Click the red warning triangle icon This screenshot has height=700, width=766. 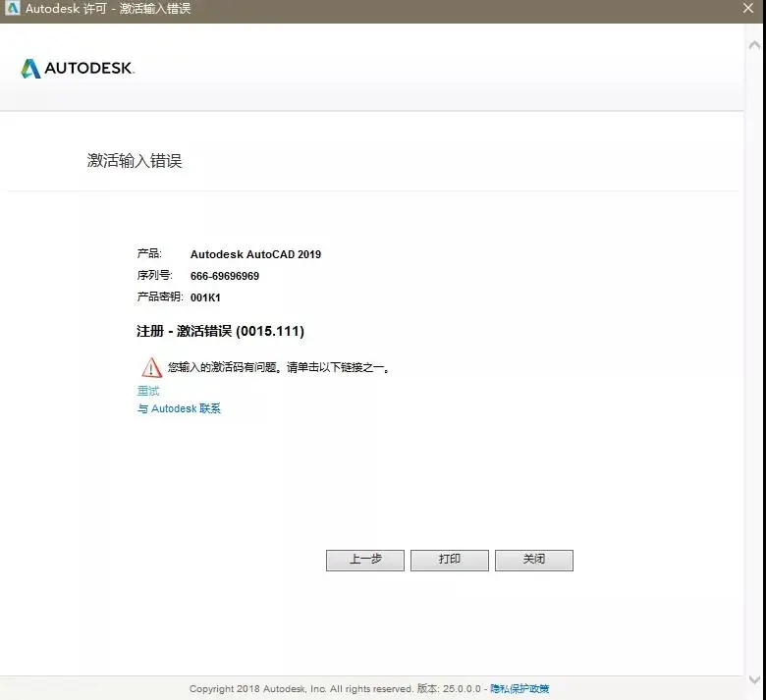(151, 368)
